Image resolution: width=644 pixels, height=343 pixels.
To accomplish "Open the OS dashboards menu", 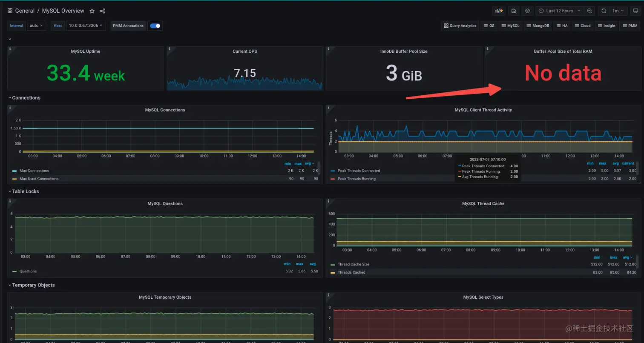I will (x=489, y=26).
